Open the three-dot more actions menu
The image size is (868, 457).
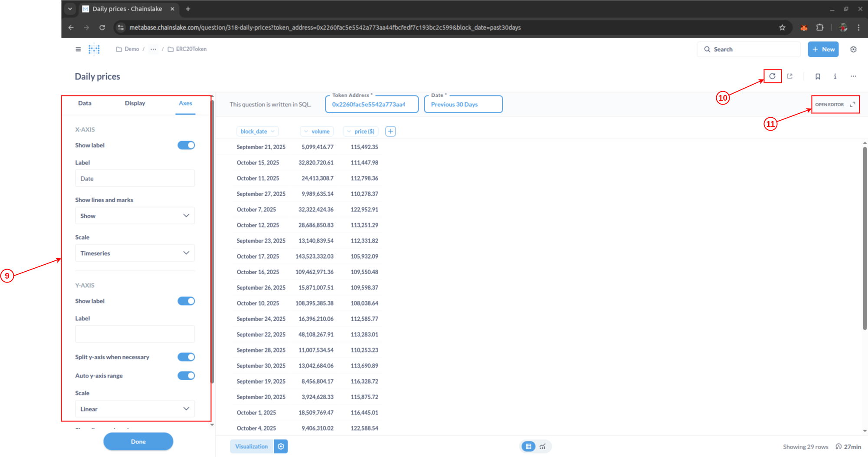(x=853, y=76)
